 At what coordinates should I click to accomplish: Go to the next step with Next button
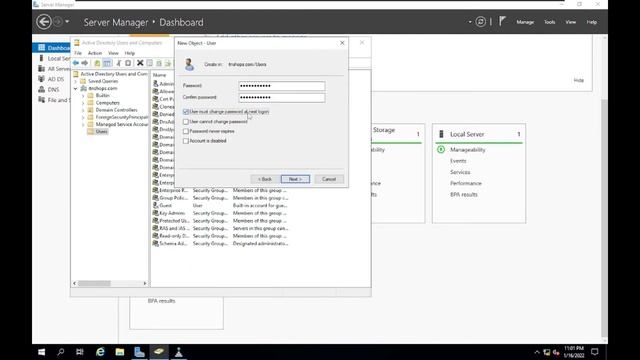pos(295,179)
